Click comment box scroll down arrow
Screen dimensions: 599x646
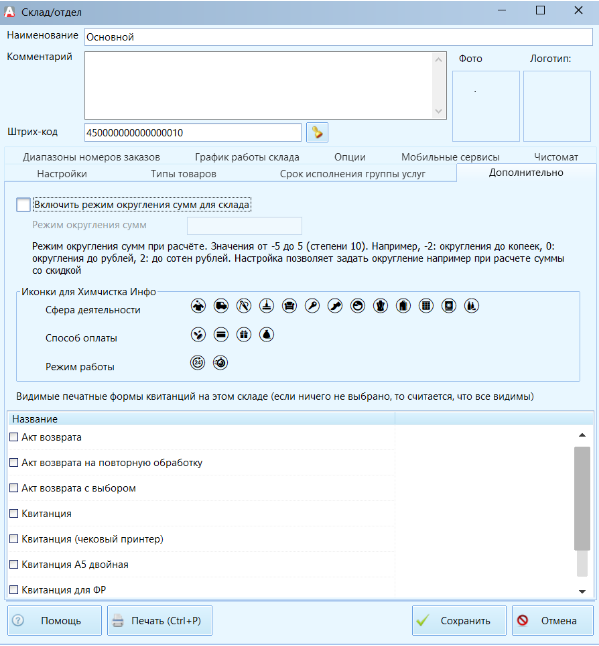pyautogui.click(x=439, y=111)
